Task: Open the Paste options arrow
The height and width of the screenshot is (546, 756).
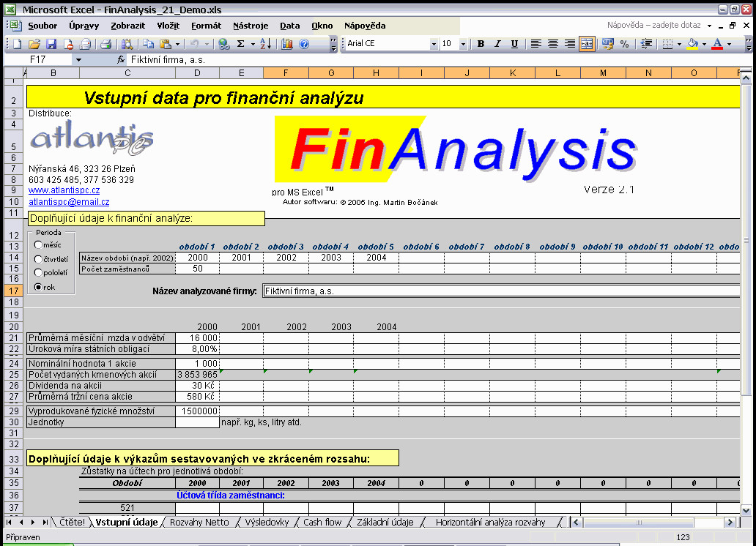Action: 177,45
